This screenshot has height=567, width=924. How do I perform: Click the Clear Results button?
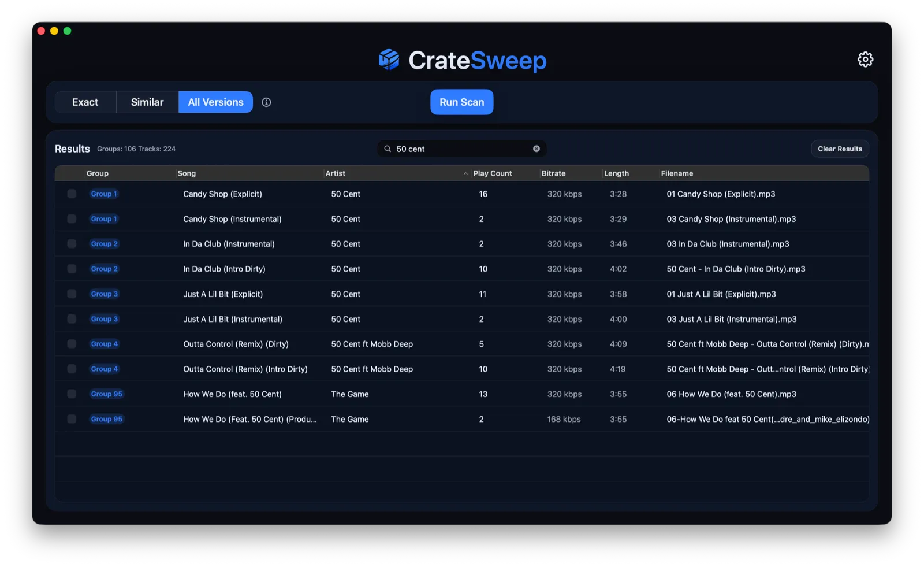tap(840, 149)
